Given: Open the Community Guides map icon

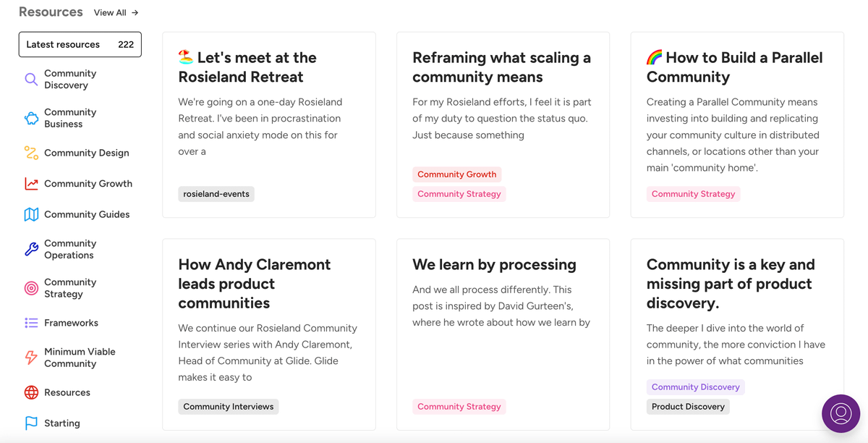Looking at the screenshot, I should pyautogui.click(x=31, y=214).
